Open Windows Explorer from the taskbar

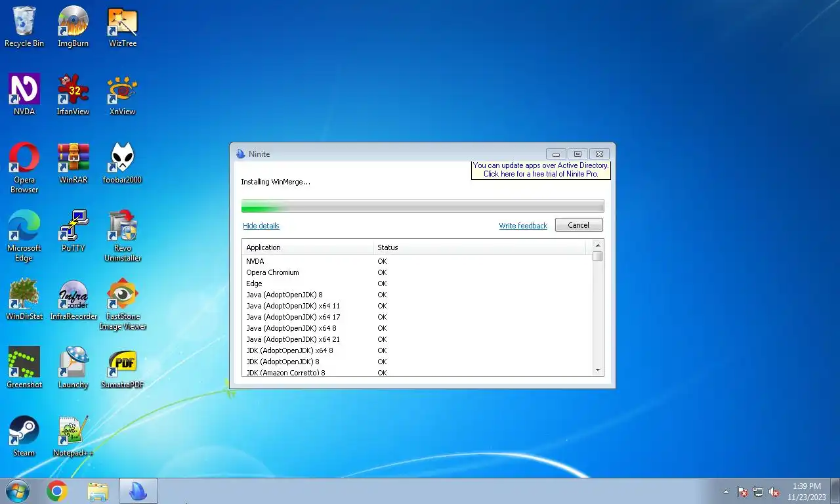pos(98,491)
